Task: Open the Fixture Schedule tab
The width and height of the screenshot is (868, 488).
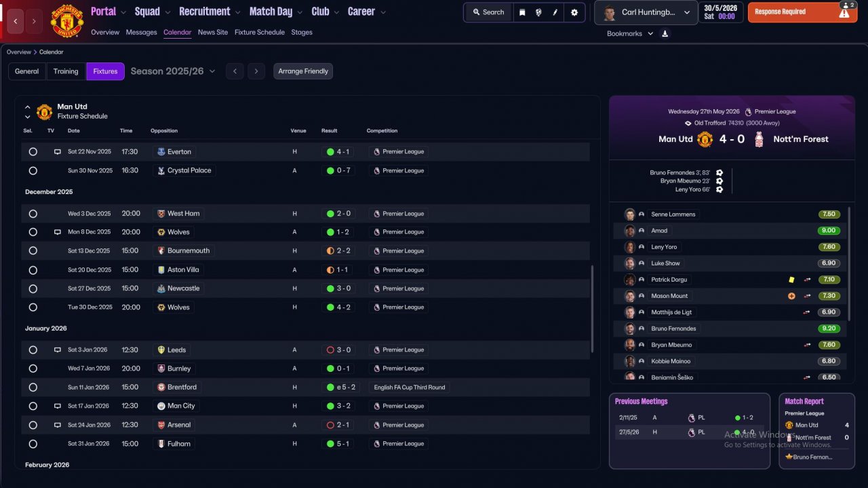Action: tap(260, 32)
